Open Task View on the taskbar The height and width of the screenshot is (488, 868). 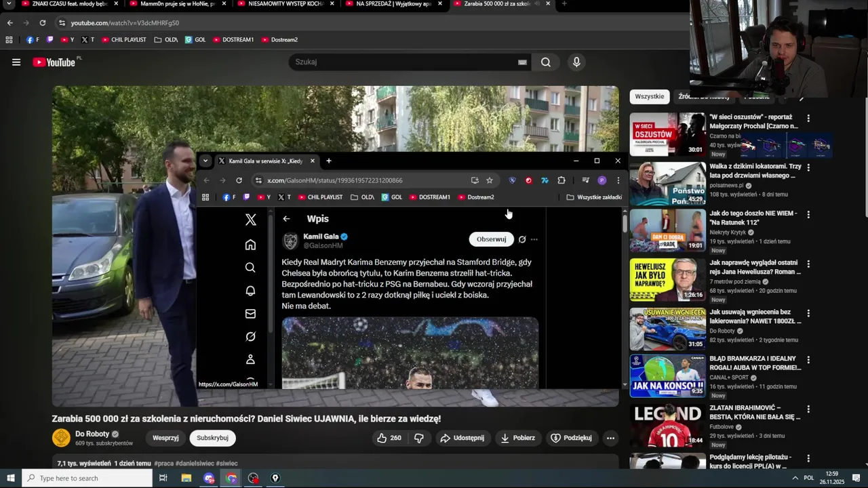pos(163,479)
